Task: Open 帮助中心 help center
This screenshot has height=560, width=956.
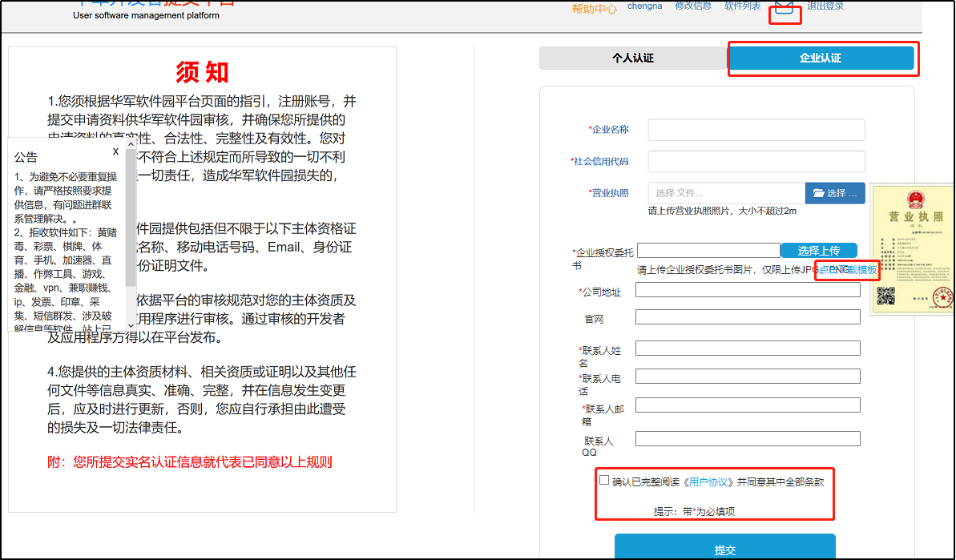Action: point(594,9)
